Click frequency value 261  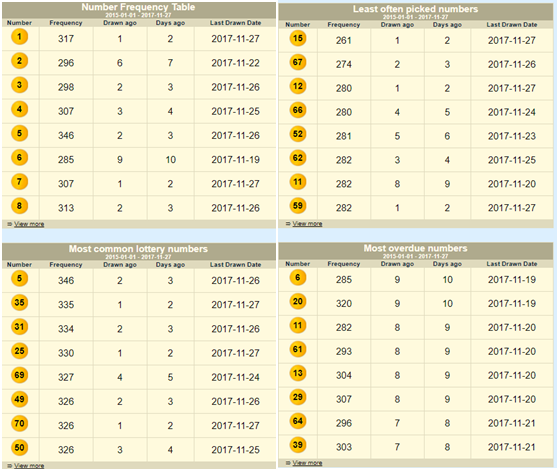point(344,41)
